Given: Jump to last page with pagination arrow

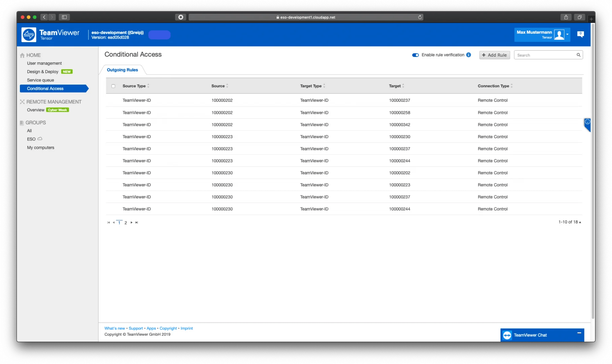Looking at the screenshot, I should click(x=137, y=222).
